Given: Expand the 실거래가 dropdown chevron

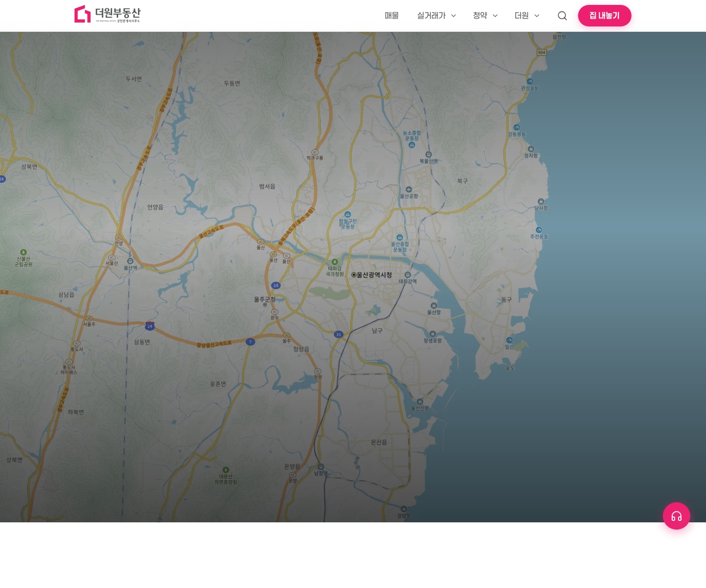Looking at the screenshot, I should [x=454, y=16].
